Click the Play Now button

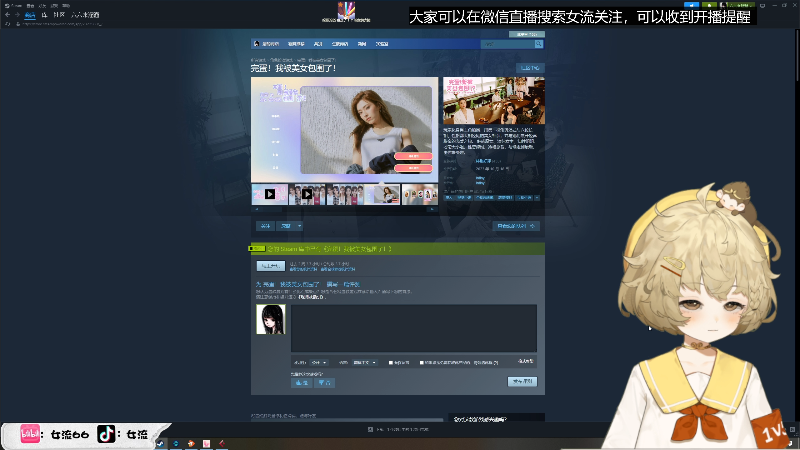[x=270, y=266]
